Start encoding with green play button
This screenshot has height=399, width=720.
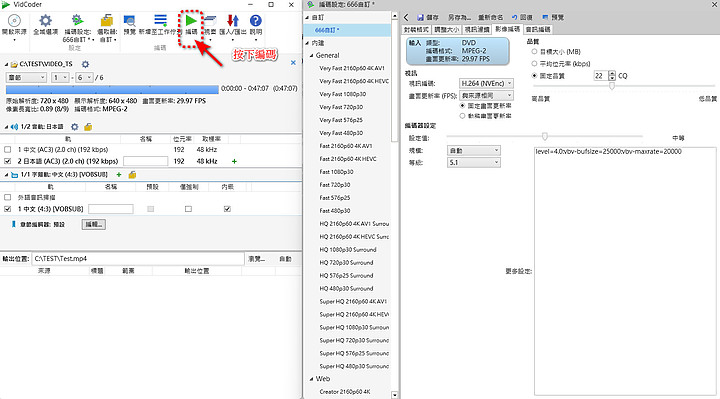point(191,21)
